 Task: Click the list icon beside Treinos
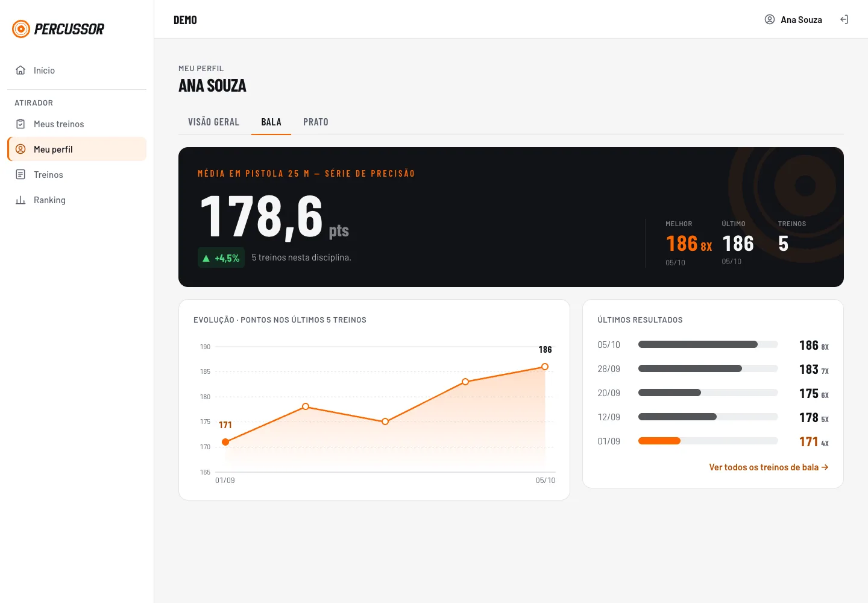pyautogui.click(x=20, y=175)
